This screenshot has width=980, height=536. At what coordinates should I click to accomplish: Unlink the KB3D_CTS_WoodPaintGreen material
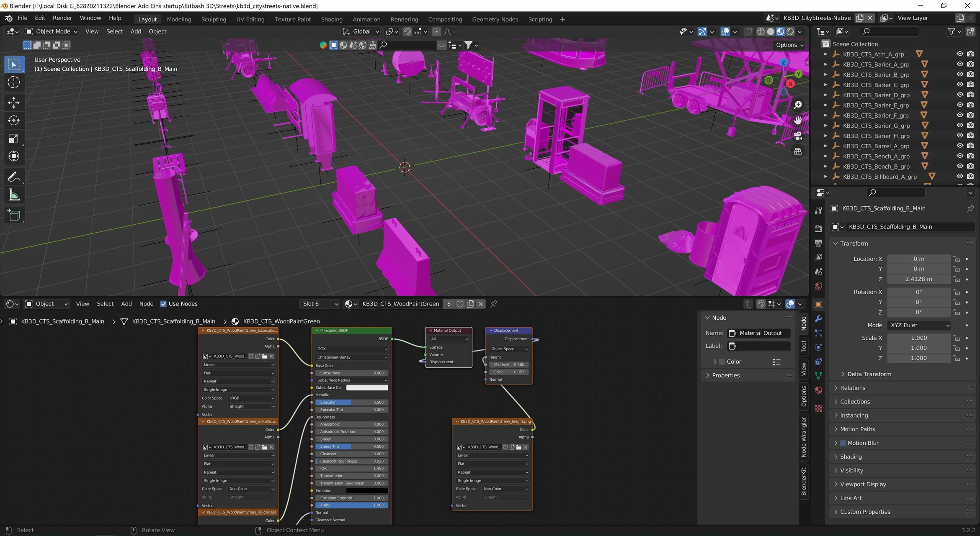(481, 304)
